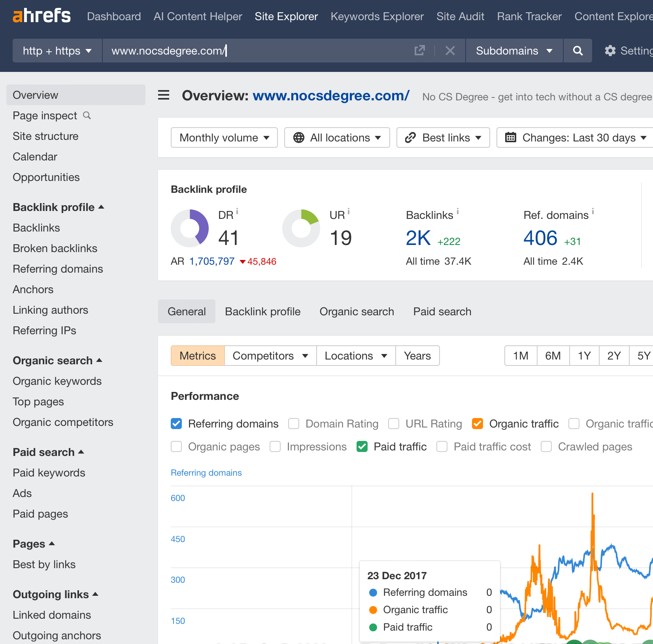Click the globe icon in All locations filter
This screenshot has width=653, height=644.
(x=299, y=137)
